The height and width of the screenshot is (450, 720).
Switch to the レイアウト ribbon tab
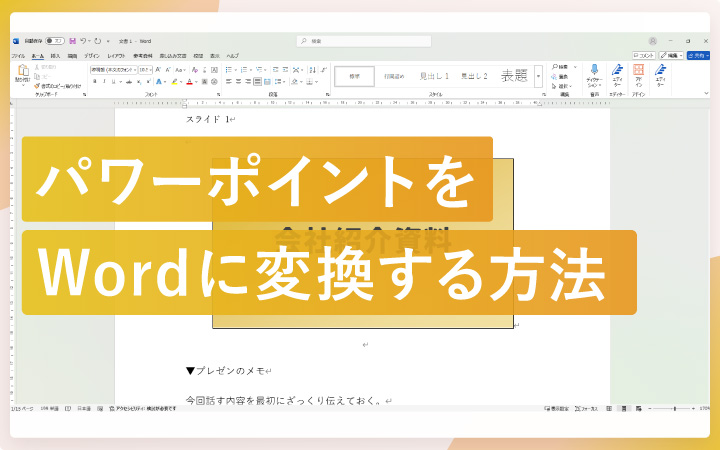click(116, 56)
